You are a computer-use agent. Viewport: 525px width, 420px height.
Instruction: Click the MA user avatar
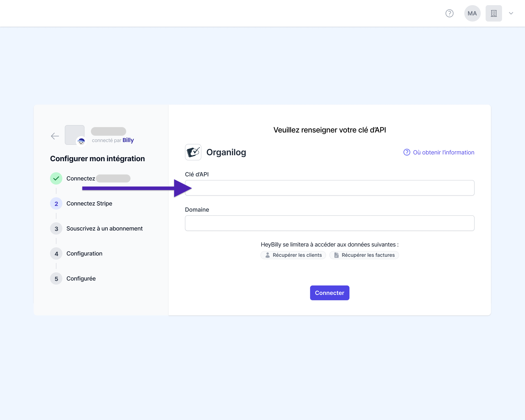pos(472,13)
